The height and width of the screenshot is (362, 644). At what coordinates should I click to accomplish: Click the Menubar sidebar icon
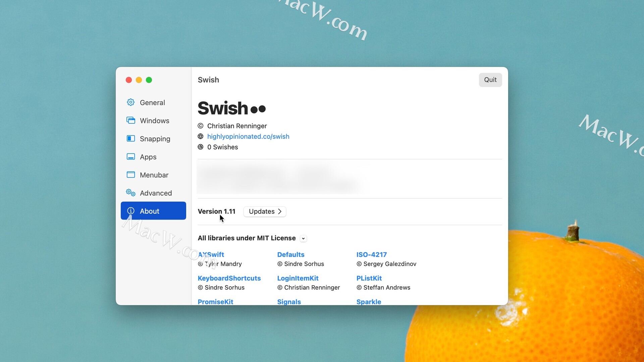coord(131,175)
